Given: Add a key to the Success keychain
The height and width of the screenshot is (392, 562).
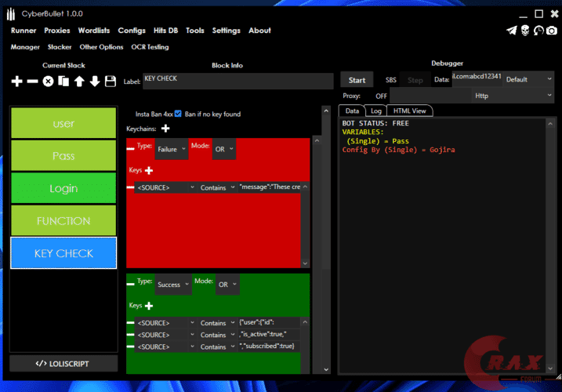Looking at the screenshot, I should pos(149,306).
